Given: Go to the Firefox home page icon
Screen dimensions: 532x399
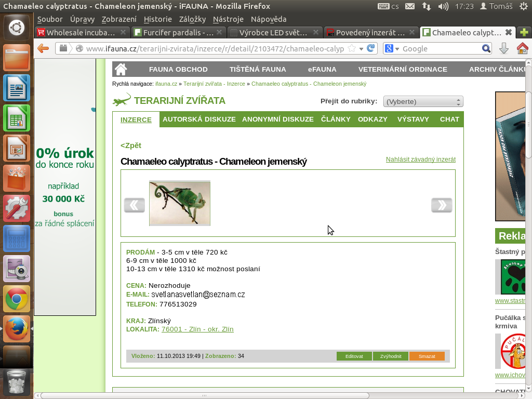Looking at the screenshot, I should click(x=522, y=48).
